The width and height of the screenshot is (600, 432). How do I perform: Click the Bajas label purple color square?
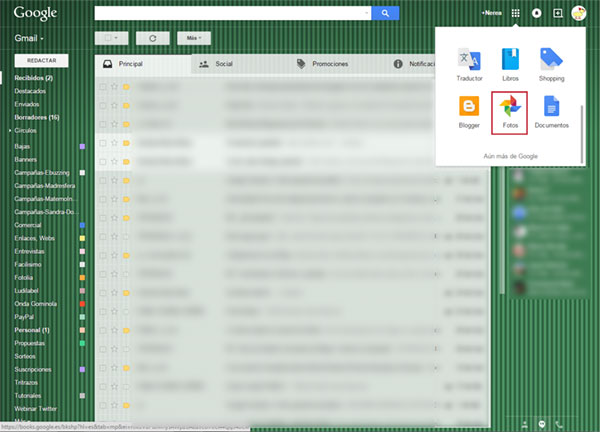[82, 147]
